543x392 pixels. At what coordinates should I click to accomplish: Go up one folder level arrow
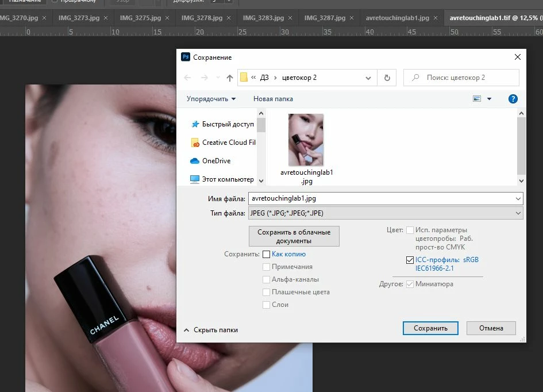(x=230, y=78)
